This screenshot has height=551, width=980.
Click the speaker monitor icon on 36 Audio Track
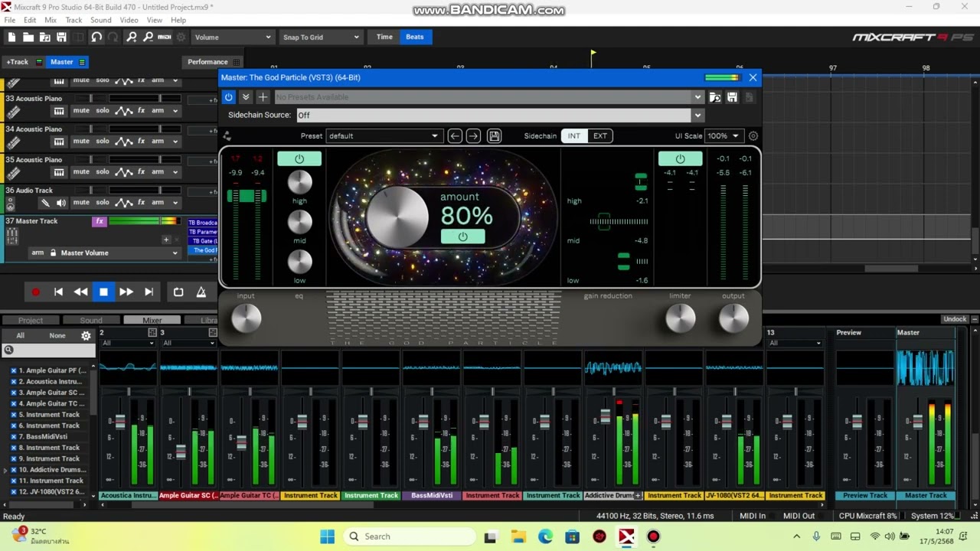point(61,203)
